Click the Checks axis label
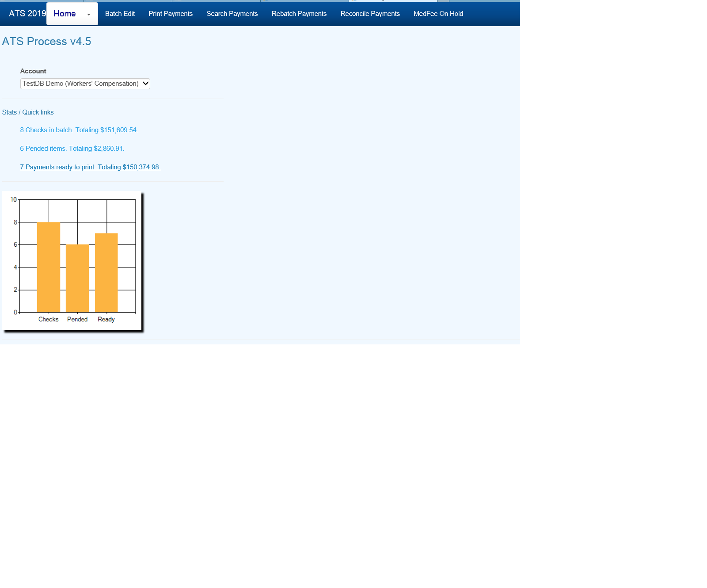This screenshot has height=588, width=707. [49, 319]
